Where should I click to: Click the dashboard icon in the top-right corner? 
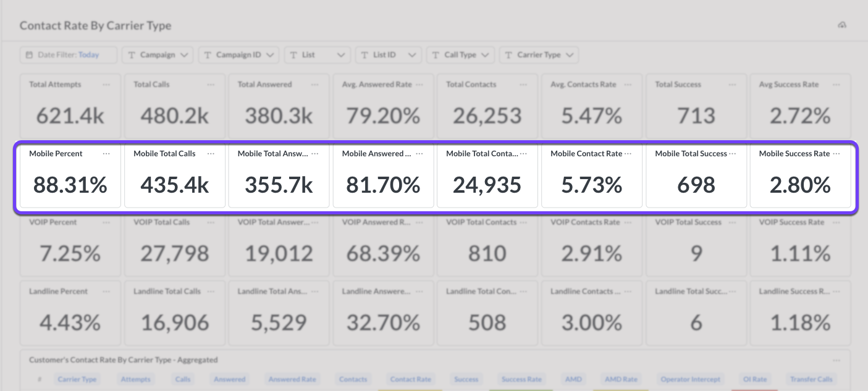click(x=841, y=25)
